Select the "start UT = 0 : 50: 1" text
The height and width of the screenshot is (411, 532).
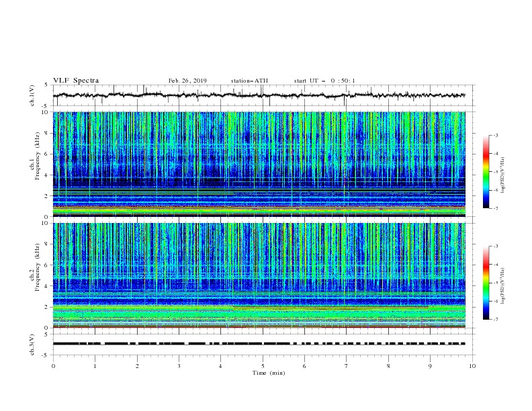pyautogui.click(x=324, y=81)
